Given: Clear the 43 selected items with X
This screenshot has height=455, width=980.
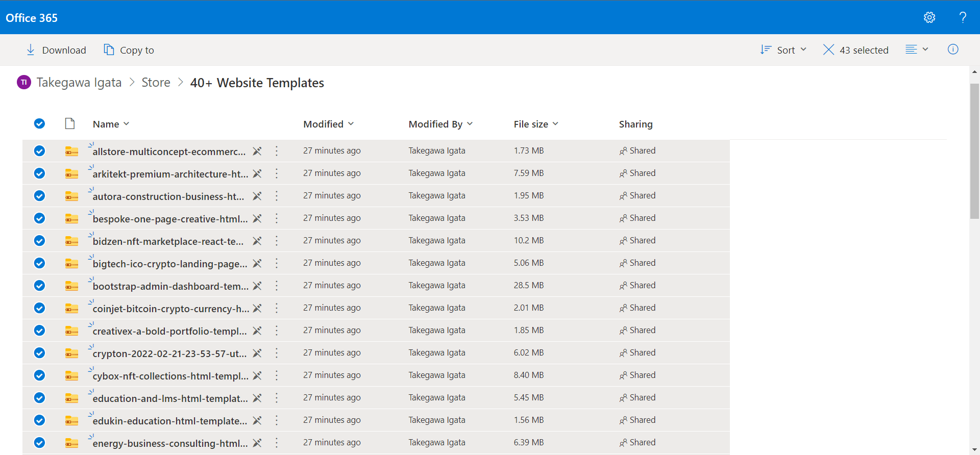Looking at the screenshot, I should (x=828, y=49).
